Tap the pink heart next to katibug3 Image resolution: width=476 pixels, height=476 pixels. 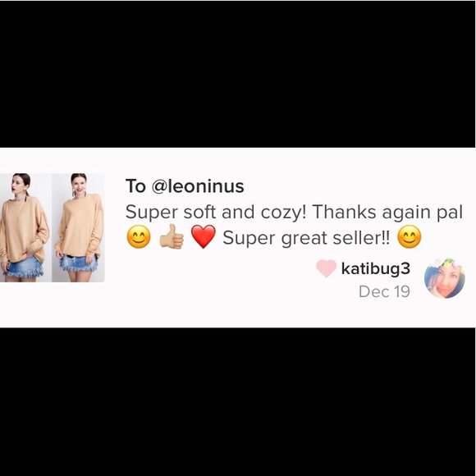(x=327, y=268)
